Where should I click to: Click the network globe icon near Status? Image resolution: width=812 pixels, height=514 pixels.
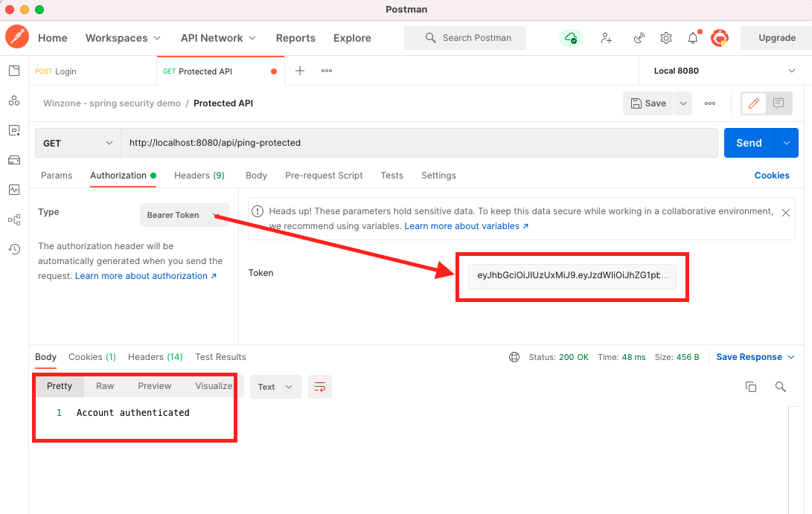point(514,357)
